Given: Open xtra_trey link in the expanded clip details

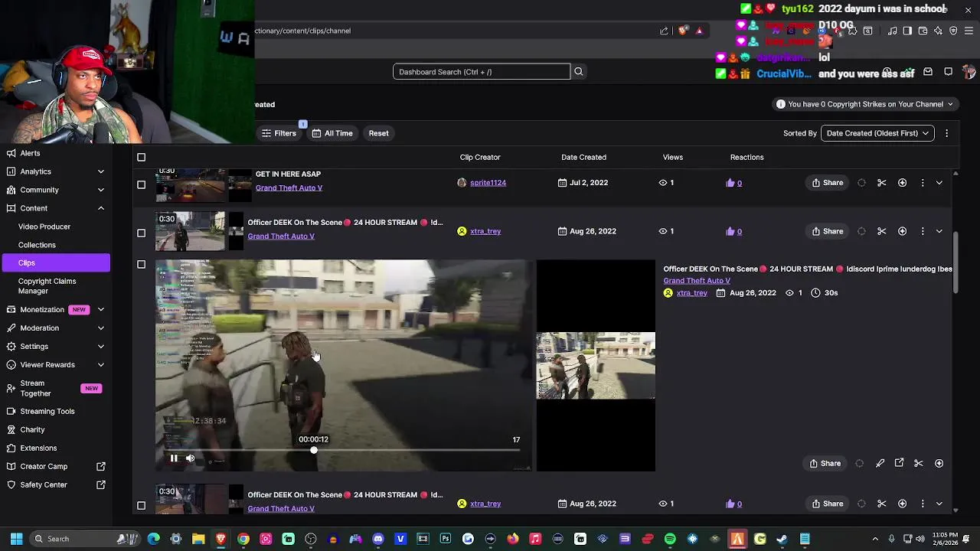Looking at the screenshot, I should pos(692,293).
